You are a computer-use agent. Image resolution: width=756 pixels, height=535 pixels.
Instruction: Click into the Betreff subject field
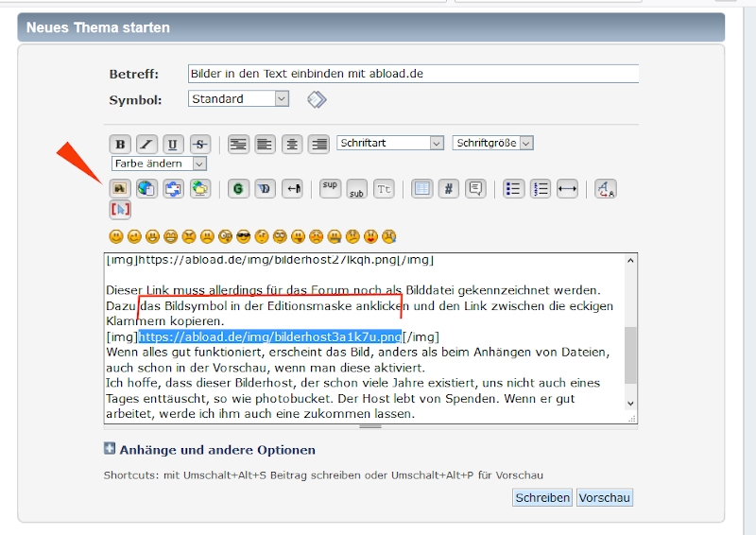coord(413,74)
